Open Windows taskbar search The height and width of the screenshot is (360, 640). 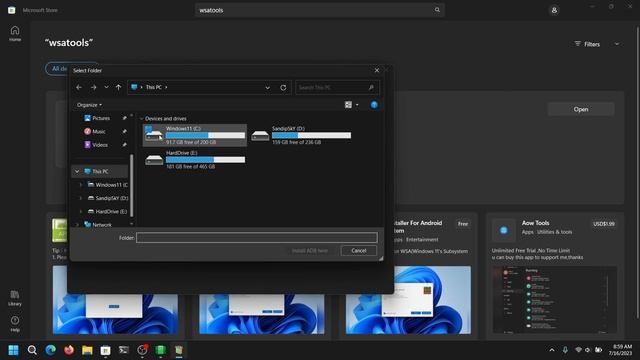(x=32, y=350)
